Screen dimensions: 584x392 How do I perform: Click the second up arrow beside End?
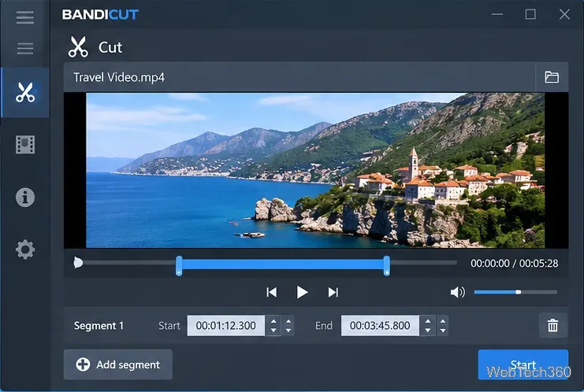tap(442, 321)
